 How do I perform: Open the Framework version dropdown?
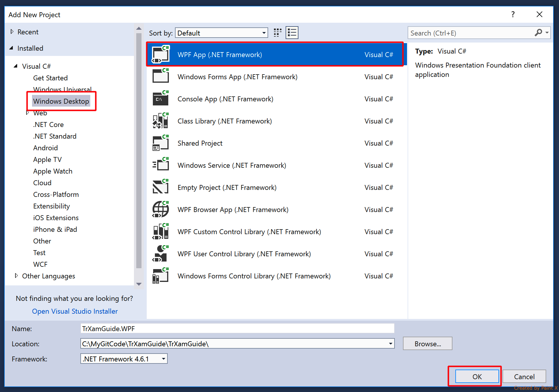164,359
